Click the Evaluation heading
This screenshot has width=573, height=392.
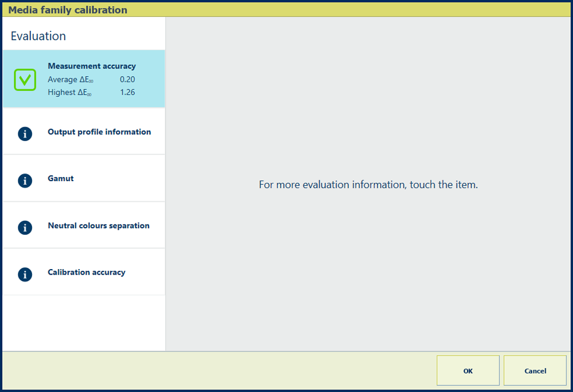coord(38,36)
